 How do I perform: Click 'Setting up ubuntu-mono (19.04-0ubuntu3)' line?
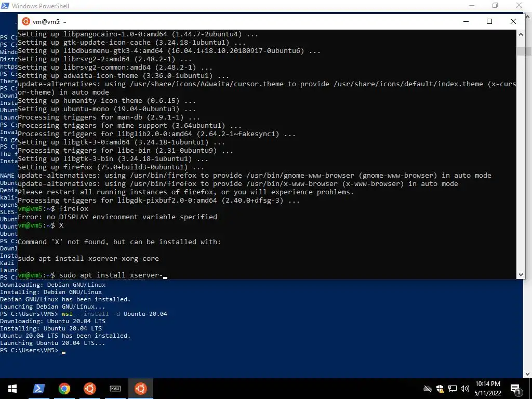click(107, 109)
